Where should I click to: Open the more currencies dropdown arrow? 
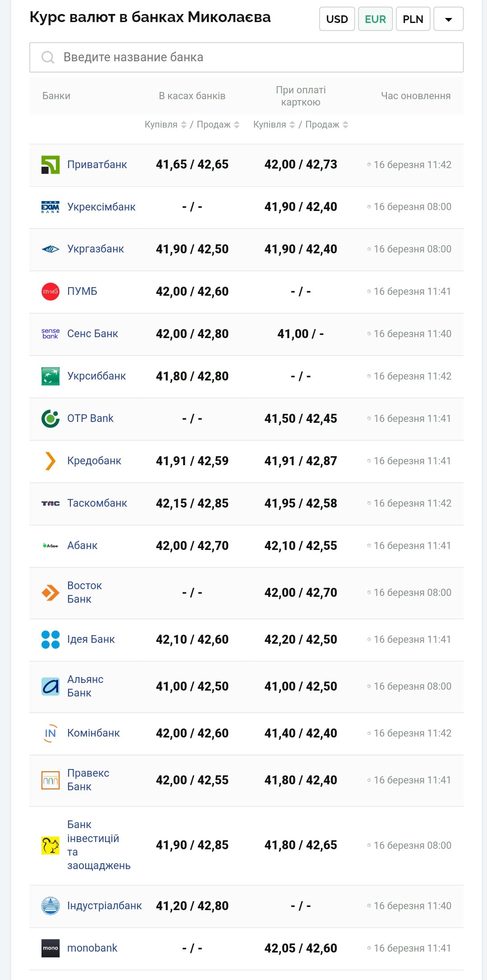(x=448, y=19)
